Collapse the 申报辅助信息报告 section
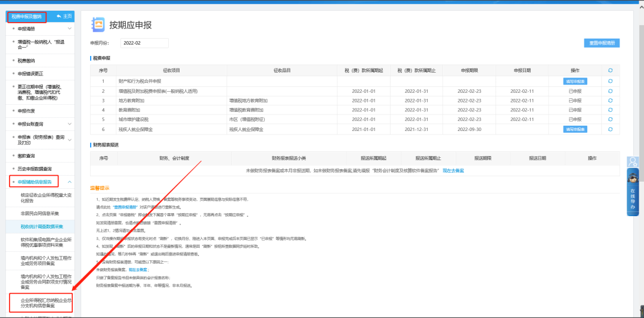The width and height of the screenshot is (644, 318). tap(69, 182)
